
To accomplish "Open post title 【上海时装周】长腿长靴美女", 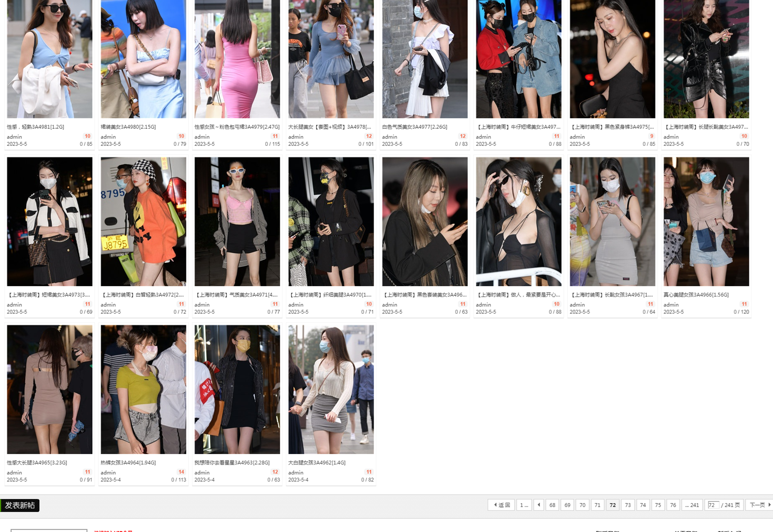I will coord(706,127).
